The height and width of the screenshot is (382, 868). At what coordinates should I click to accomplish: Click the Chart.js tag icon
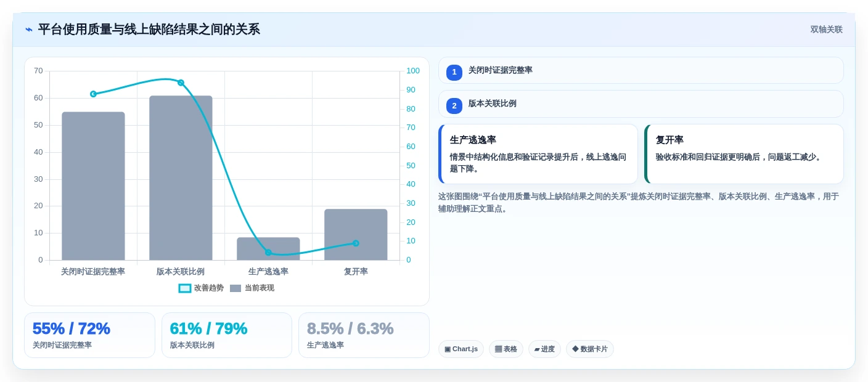pos(448,349)
